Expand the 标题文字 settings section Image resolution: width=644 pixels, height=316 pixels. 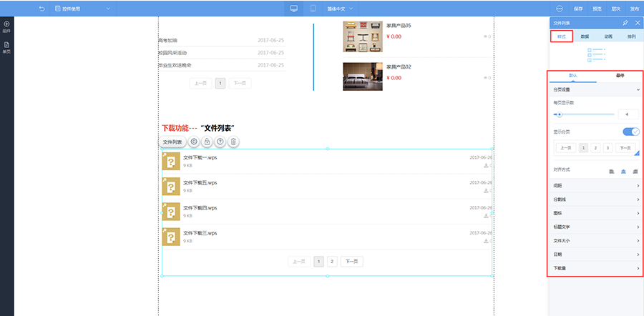pos(596,227)
